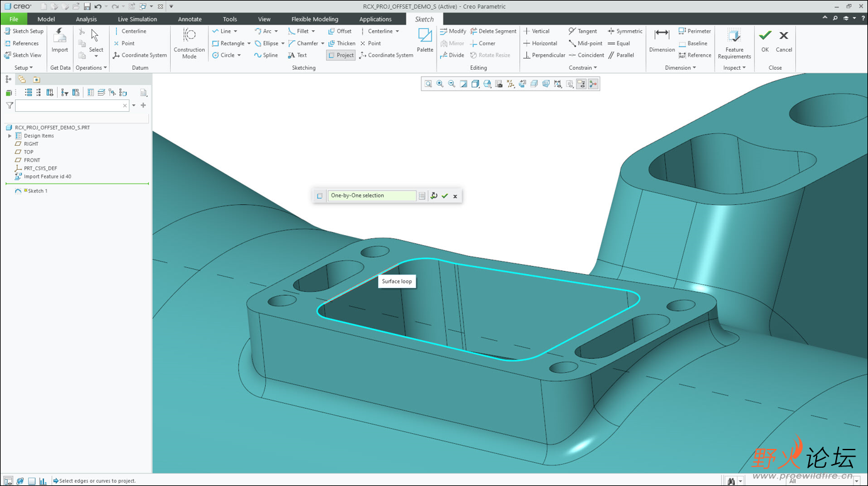Open Feature Requirements
868x486 pixels.
[734, 43]
